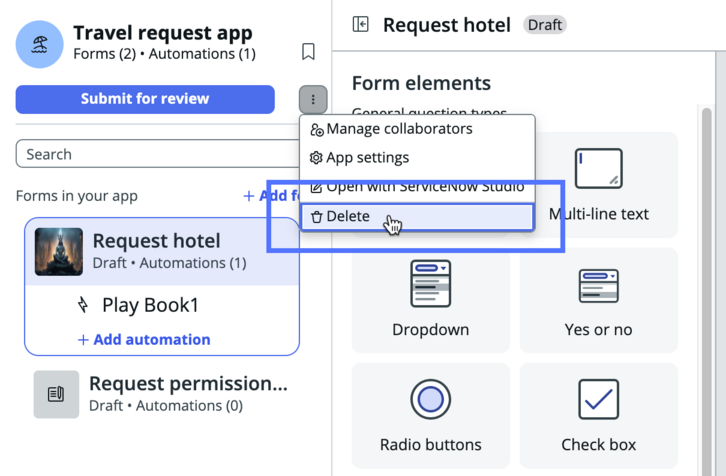
Task: Click the Add automation link
Action: [144, 339]
